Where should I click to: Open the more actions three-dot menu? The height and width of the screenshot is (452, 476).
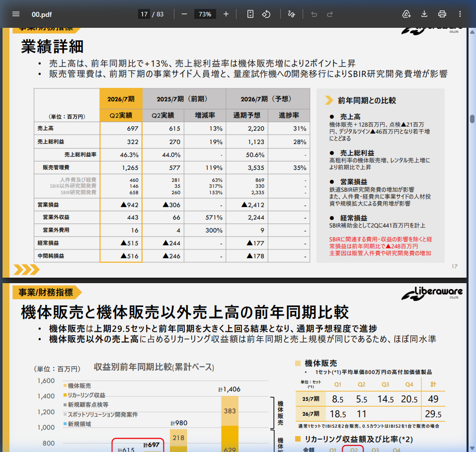coord(460,14)
